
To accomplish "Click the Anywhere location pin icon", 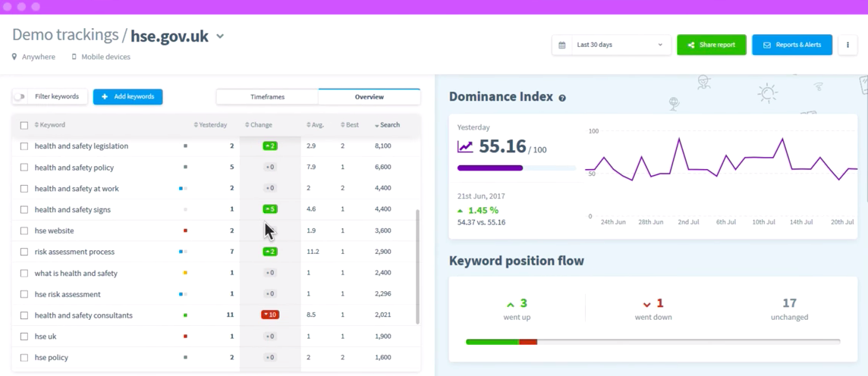I will 14,56.
